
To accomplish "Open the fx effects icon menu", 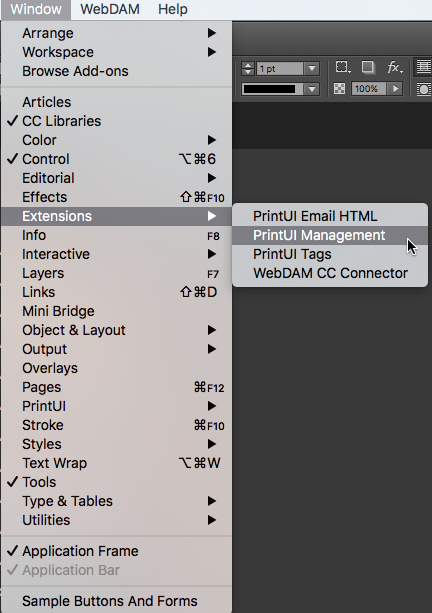I will click(394, 68).
